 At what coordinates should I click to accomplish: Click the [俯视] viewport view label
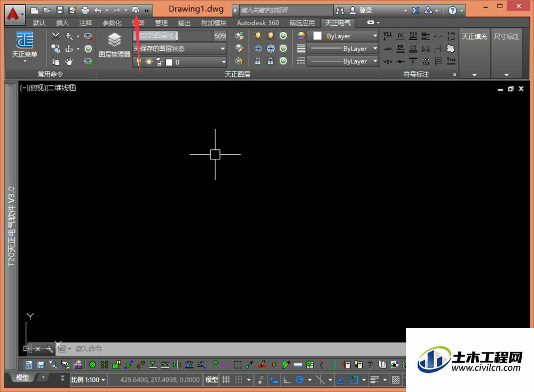[37, 88]
